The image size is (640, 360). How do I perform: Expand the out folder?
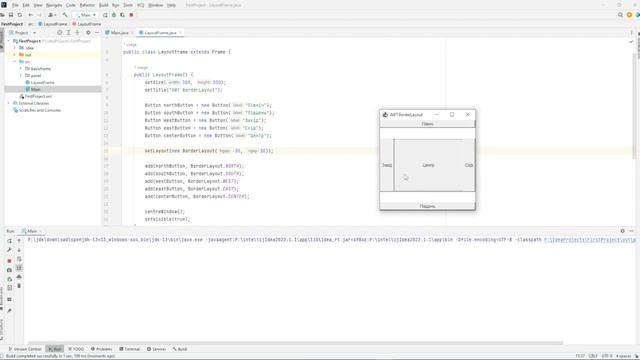[x=15, y=55]
